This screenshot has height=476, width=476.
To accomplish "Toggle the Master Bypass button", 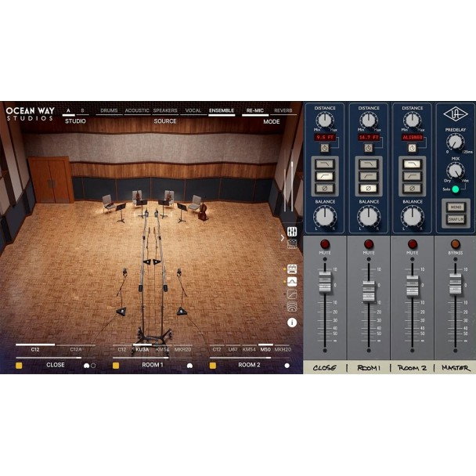I will tap(456, 244).
